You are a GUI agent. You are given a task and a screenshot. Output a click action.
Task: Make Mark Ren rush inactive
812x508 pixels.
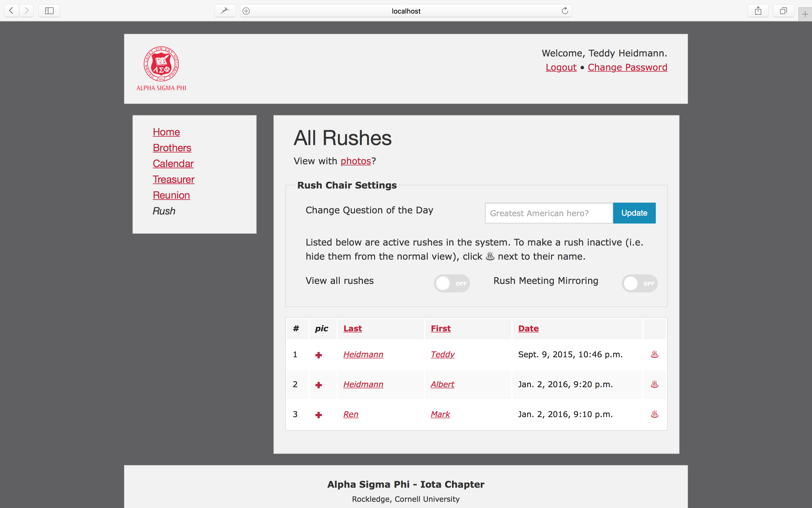coord(654,414)
